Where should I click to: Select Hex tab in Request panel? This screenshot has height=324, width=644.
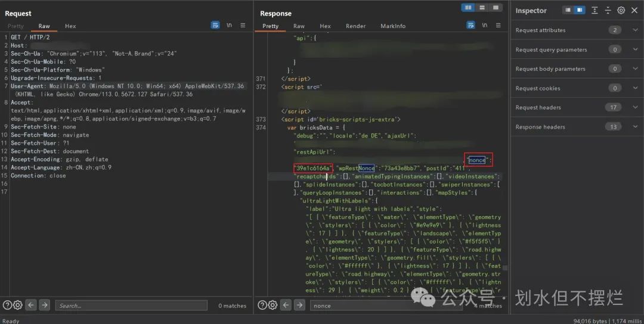click(70, 26)
